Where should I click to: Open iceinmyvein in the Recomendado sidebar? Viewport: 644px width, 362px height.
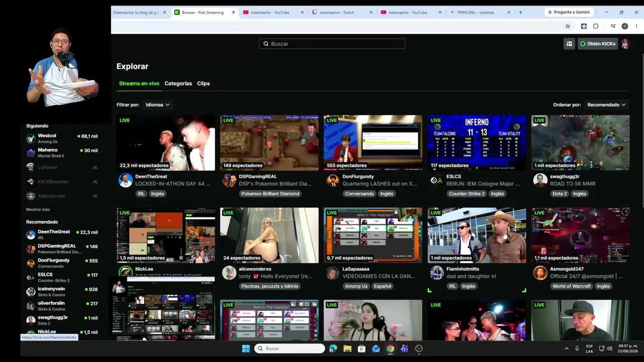click(62, 292)
